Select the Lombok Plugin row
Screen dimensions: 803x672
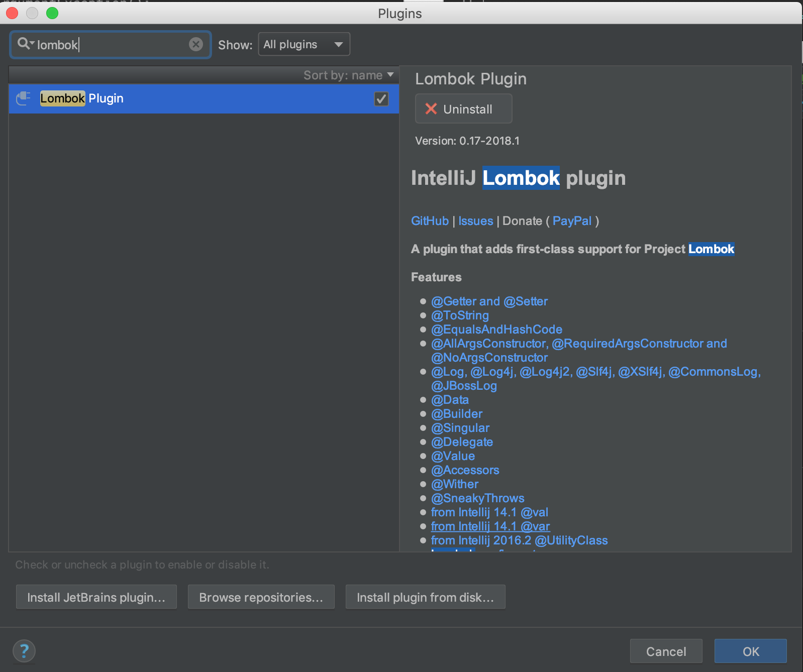(204, 98)
